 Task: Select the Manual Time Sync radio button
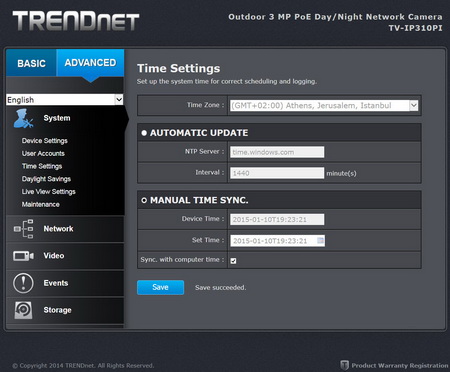144,200
